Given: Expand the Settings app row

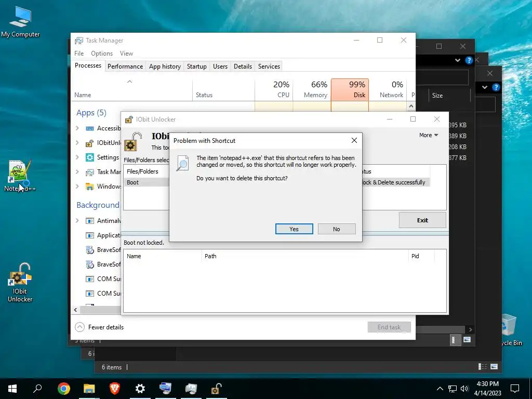Looking at the screenshot, I should tap(77, 157).
